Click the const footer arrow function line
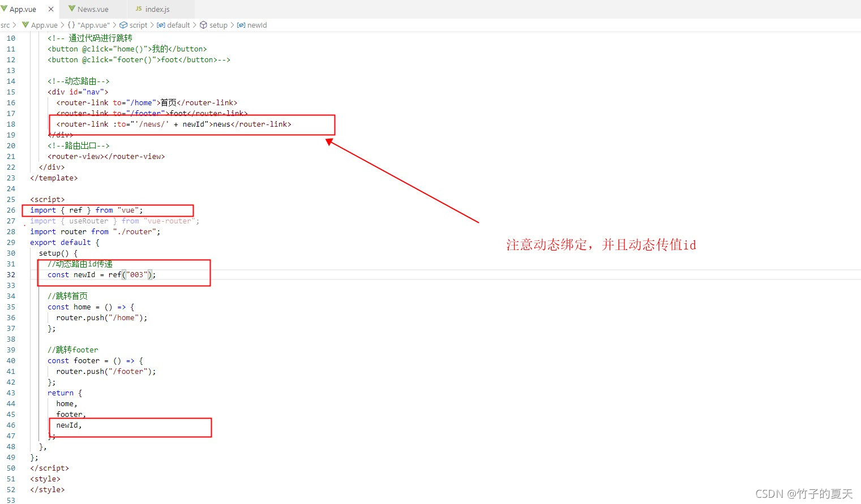The image size is (861, 504). coord(95,360)
